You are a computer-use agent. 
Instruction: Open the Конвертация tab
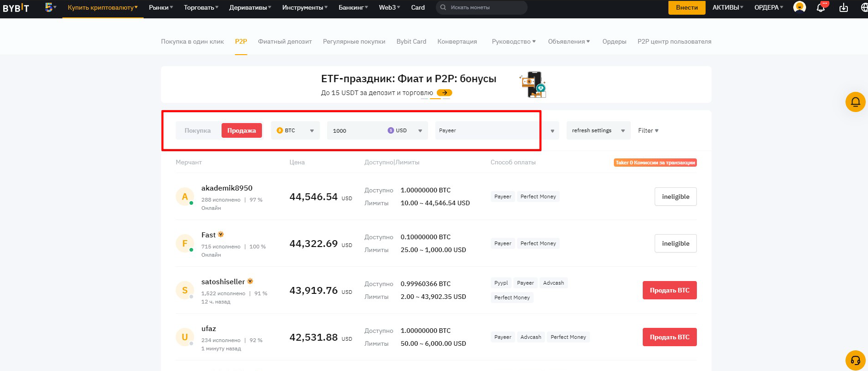(x=457, y=41)
